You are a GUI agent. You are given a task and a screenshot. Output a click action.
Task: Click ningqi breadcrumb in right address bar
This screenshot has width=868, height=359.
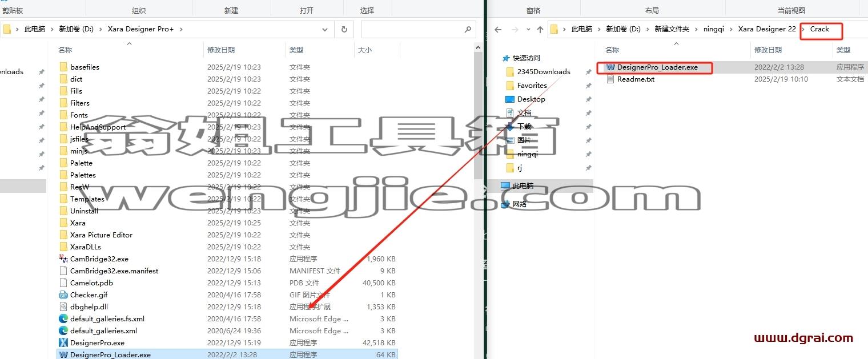(x=714, y=29)
